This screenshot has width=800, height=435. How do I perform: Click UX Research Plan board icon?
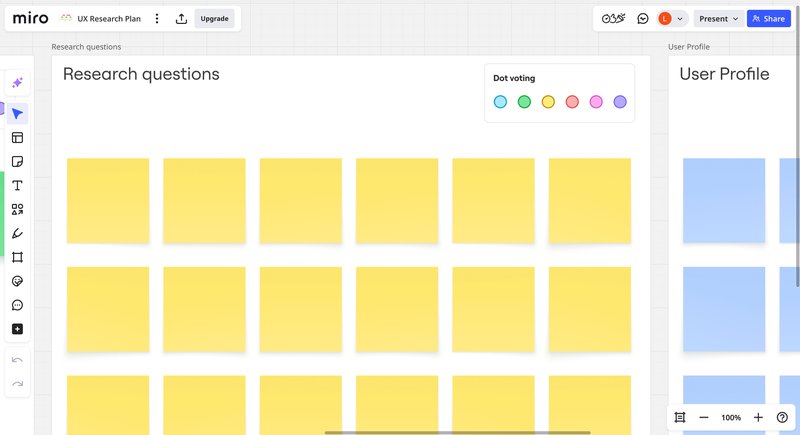[66, 18]
